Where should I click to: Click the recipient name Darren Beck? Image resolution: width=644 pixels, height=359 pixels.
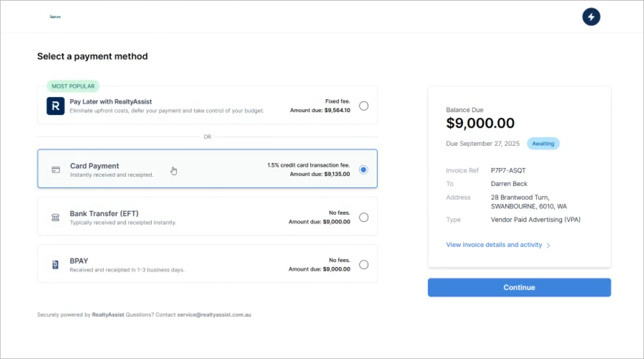click(509, 184)
